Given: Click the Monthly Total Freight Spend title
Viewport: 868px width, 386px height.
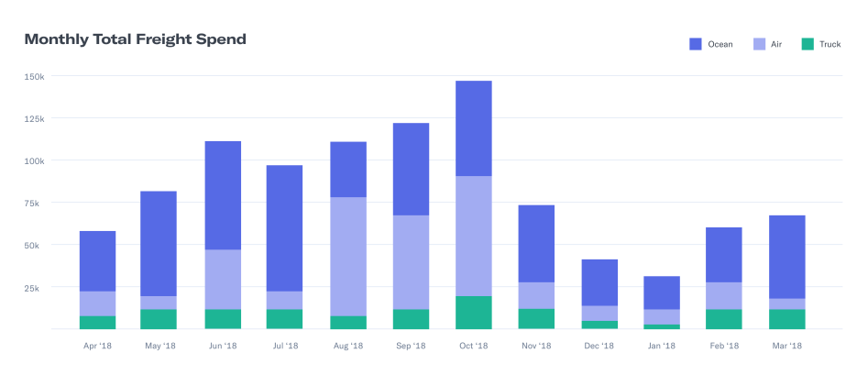Looking at the screenshot, I should pyautogui.click(x=135, y=39).
